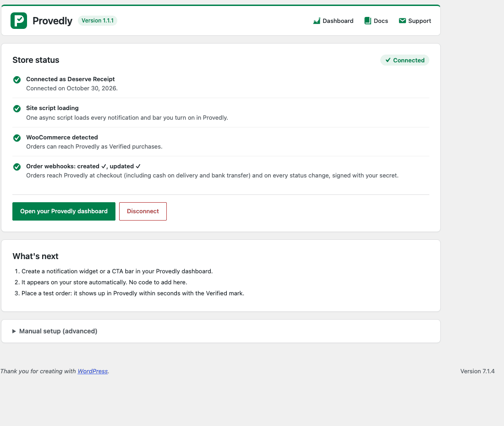Click the Dashboard chart icon in header

pyautogui.click(x=317, y=21)
